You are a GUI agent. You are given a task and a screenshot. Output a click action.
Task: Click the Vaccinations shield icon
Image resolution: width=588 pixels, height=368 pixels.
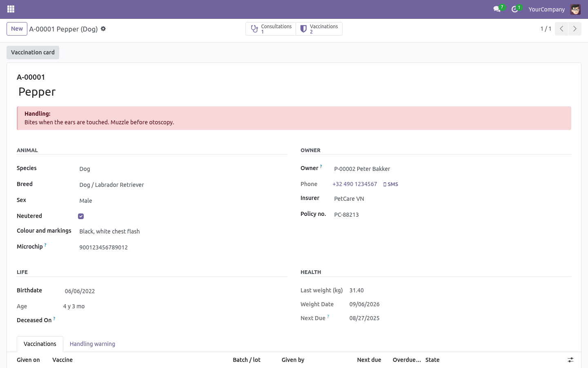(x=303, y=29)
